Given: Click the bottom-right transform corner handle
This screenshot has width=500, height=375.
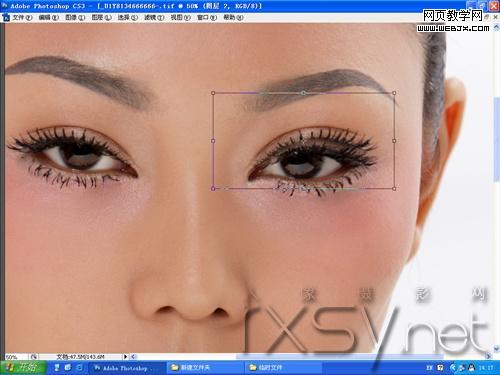Looking at the screenshot, I should [394, 189].
